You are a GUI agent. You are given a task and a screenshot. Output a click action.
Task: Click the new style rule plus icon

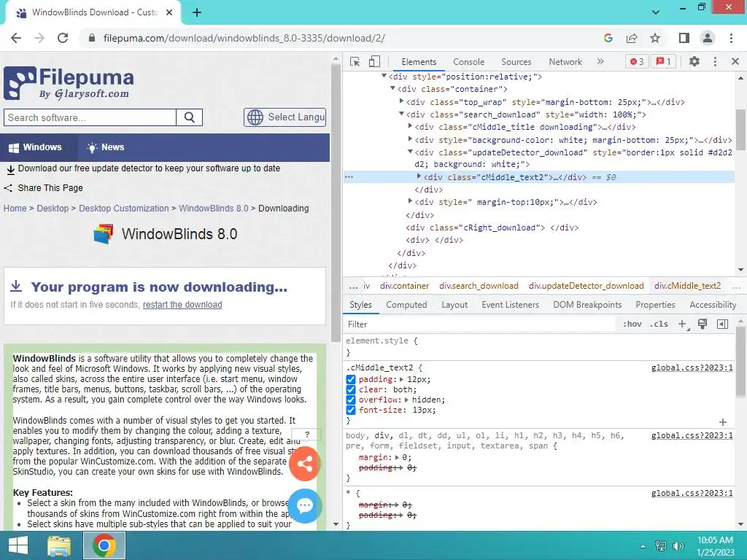pyautogui.click(x=683, y=324)
